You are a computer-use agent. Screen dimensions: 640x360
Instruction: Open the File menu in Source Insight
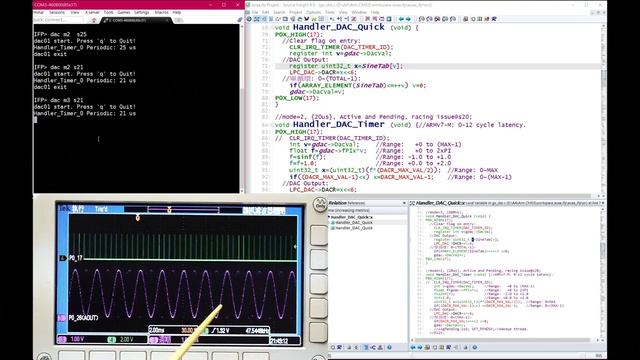tap(255, 13)
